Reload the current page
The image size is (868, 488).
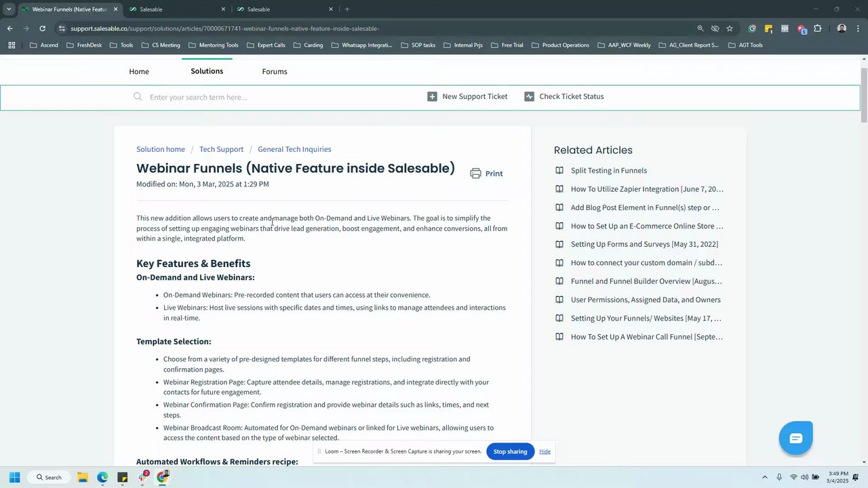(42, 28)
